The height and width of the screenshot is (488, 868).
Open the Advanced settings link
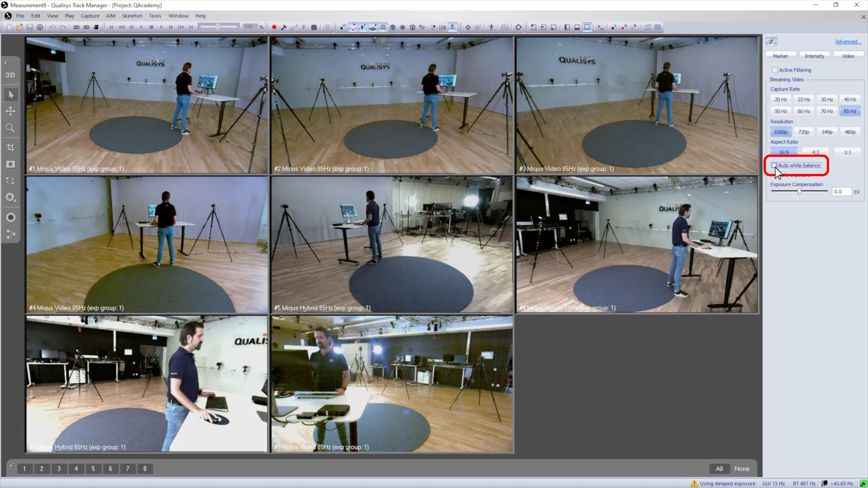click(x=848, y=41)
